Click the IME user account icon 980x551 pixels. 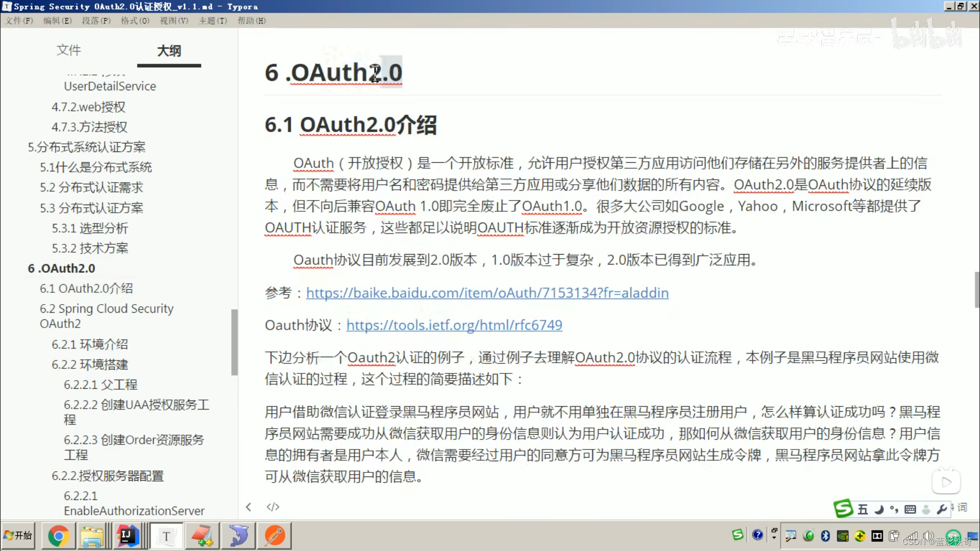926,509
